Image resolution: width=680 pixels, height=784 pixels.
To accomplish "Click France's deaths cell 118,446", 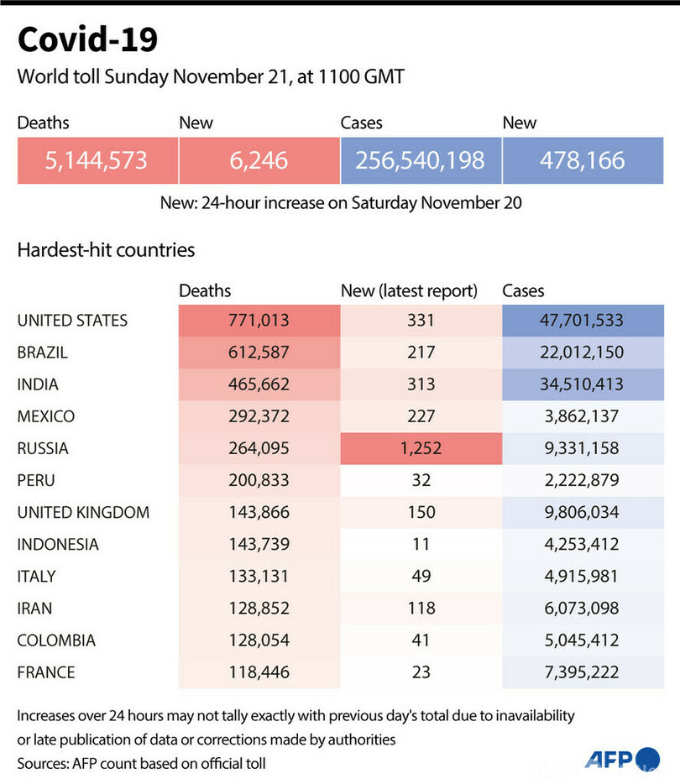I will point(259,672).
